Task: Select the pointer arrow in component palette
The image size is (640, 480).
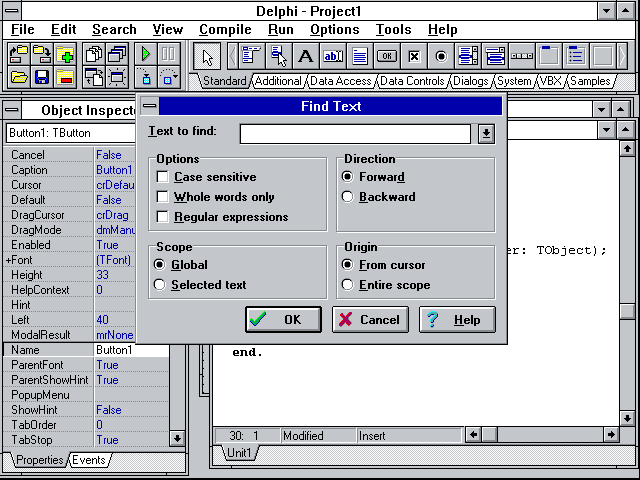Action: [207, 56]
